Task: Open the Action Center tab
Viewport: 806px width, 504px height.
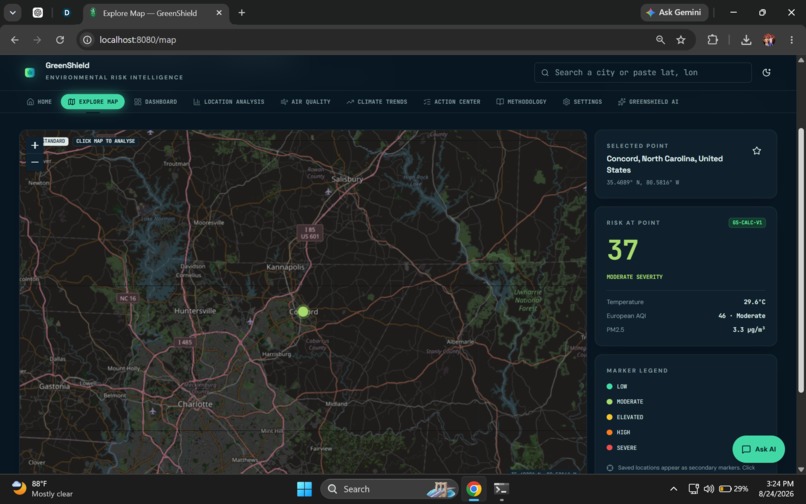Action: click(452, 102)
